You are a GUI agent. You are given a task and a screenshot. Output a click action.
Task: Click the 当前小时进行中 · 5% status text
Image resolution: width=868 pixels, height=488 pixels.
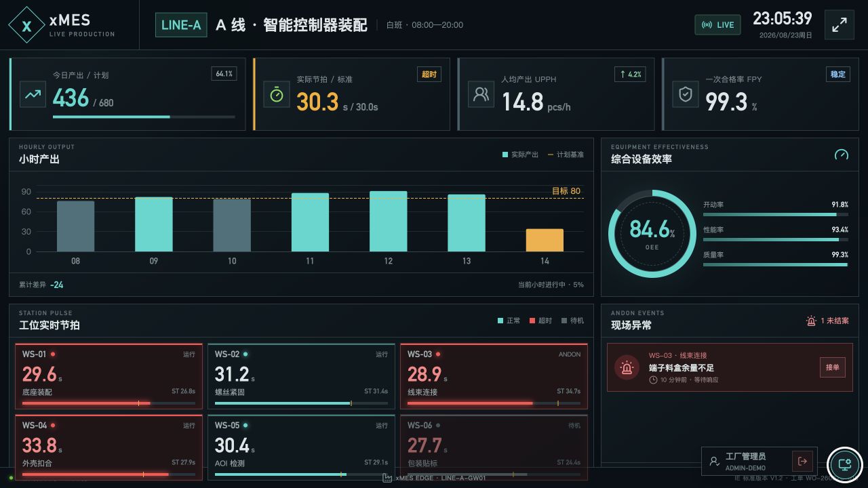tap(551, 285)
